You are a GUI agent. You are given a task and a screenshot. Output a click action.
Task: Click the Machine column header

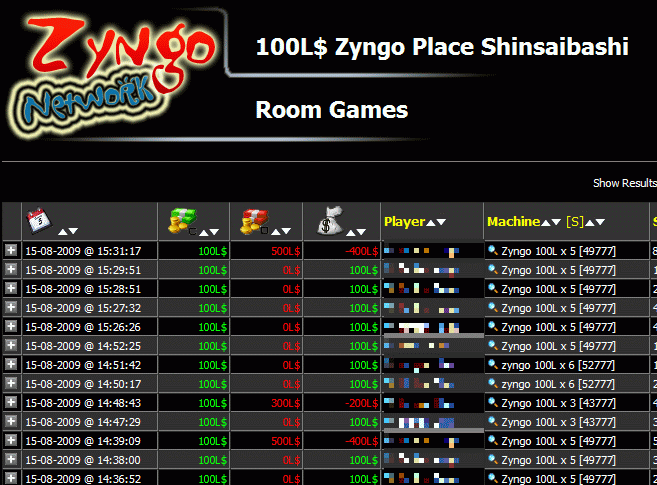513,221
